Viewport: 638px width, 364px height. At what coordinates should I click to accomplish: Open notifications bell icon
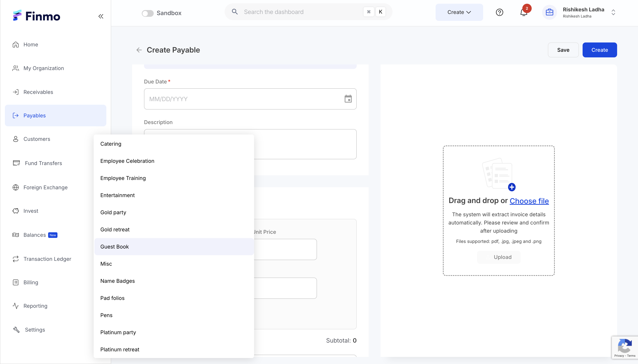click(523, 12)
